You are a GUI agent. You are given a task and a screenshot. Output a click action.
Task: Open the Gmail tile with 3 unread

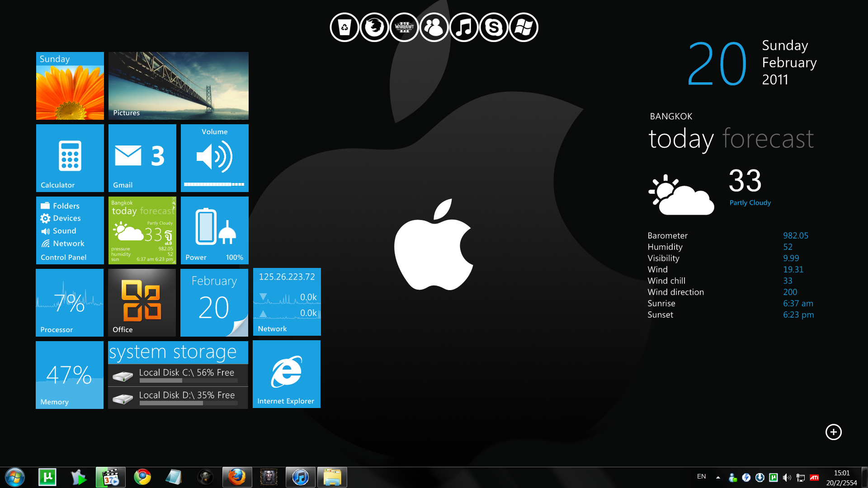click(x=142, y=158)
